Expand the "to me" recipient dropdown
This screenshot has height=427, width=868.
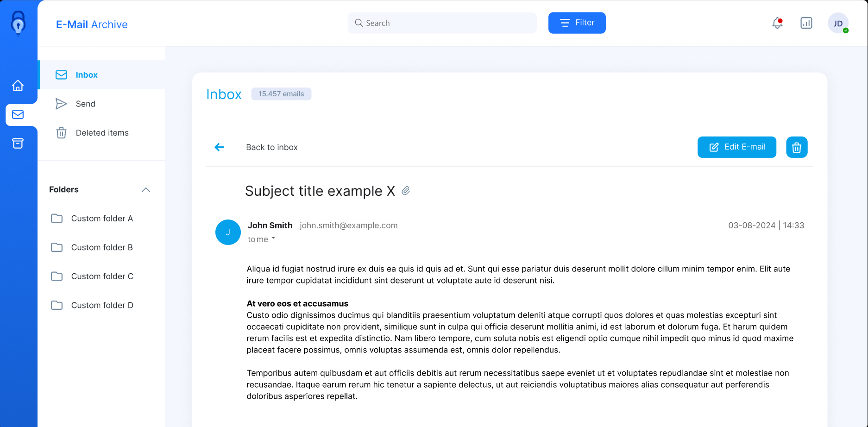click(262, 239)
